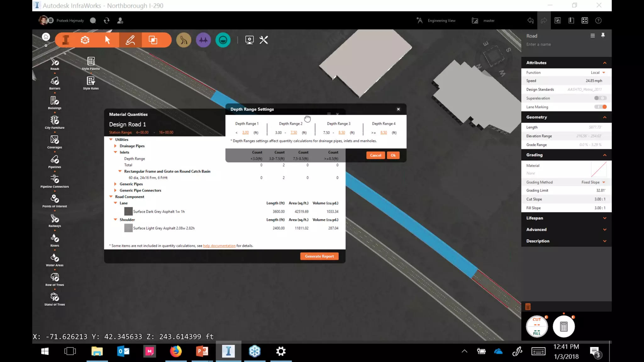Click the presentation screen toolbar icon
644x362 pixels.
[249, 40]
